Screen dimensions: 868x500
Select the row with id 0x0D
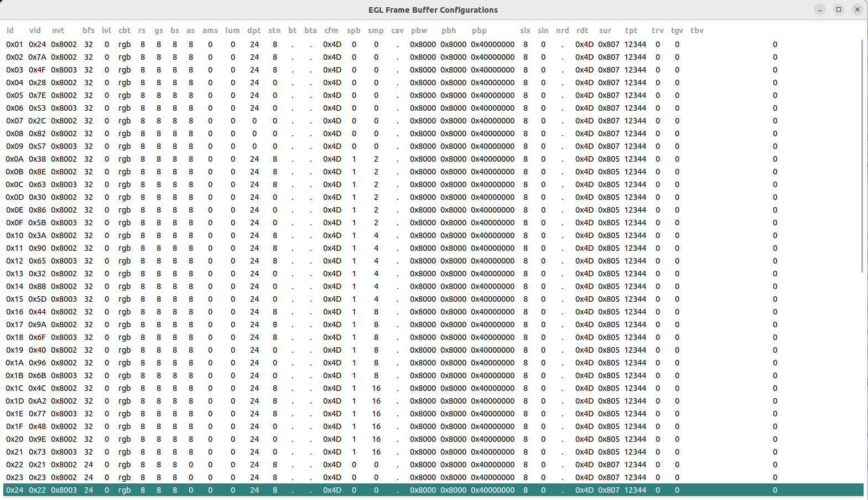pyautogui.click(x=433, y=197)
